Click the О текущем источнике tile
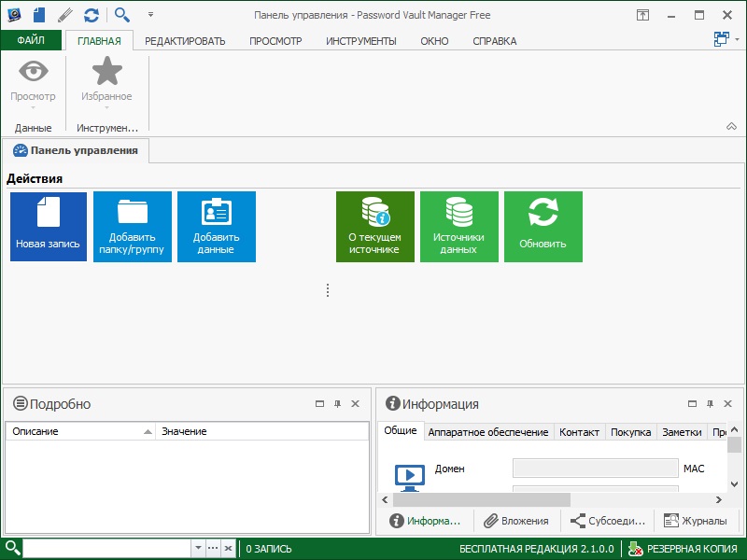This screenshot has height=560, width=747. pos(375,227)
